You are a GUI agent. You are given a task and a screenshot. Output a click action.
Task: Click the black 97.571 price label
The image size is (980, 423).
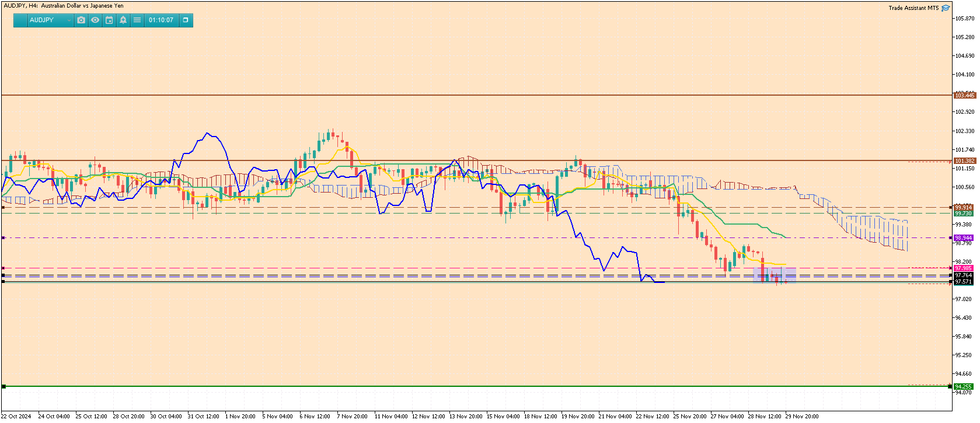point(964,282)
